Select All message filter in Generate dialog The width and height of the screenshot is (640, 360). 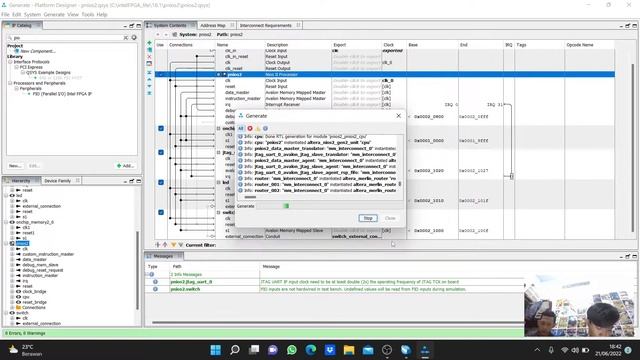[x=240, y=128]
